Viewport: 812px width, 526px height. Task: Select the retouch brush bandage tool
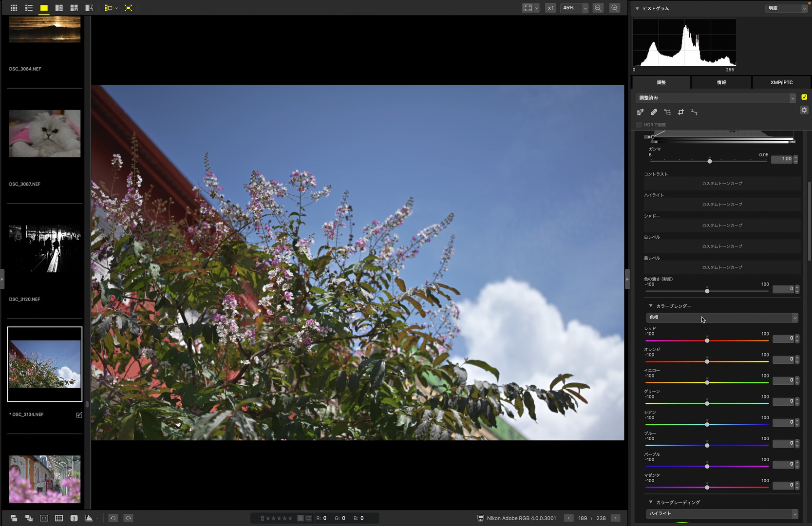pyautogui.click(x=654, y=112)
